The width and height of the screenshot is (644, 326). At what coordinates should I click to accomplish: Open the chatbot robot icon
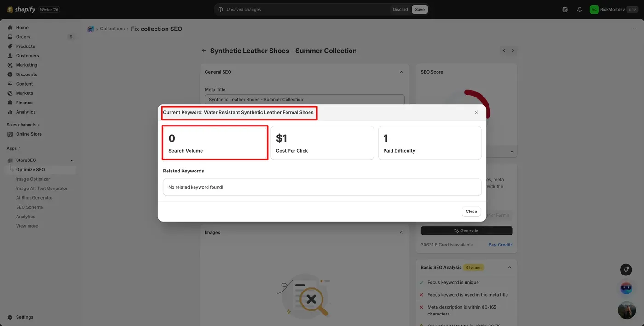pos(626,288)
